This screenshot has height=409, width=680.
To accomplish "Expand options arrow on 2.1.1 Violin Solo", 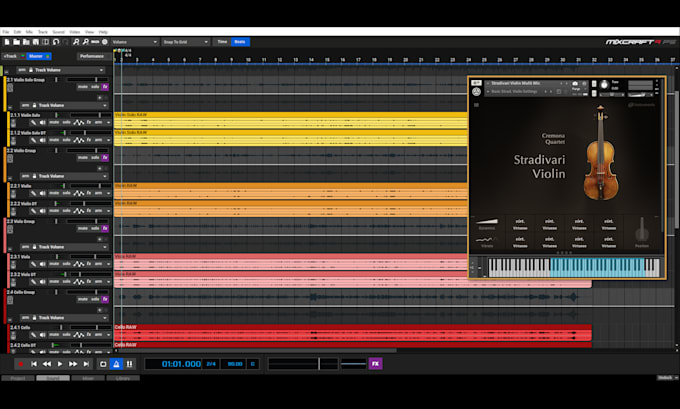I will pyautogui.click(x=108, y=123).
